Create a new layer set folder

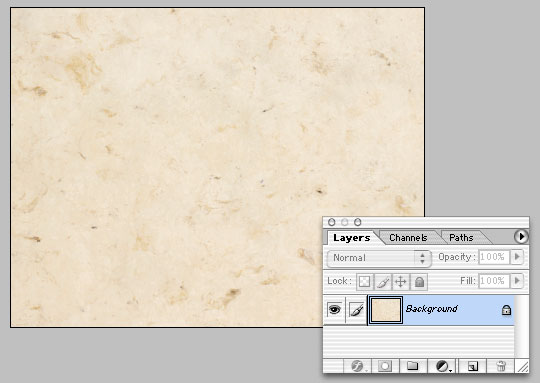pyautogui.click(x=412, y=366)
